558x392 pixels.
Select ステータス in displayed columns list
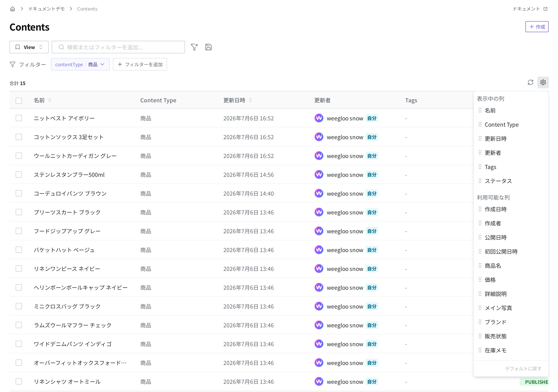point(498,181)
